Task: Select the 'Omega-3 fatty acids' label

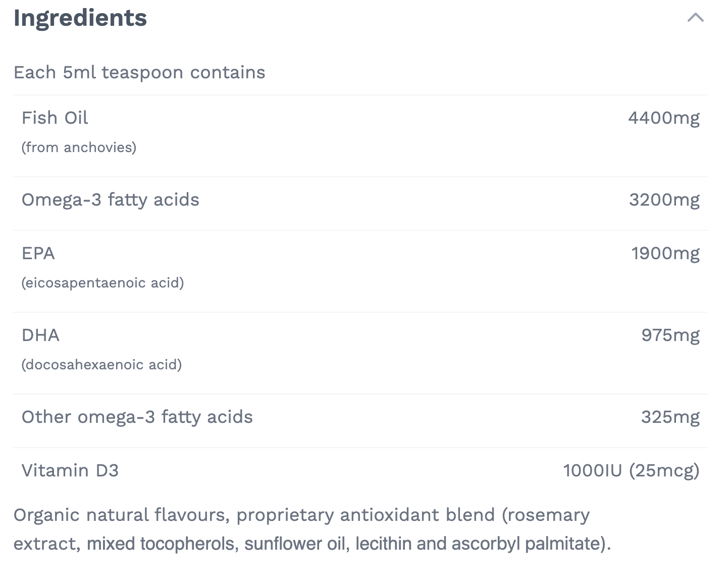Action: (110, 200)
